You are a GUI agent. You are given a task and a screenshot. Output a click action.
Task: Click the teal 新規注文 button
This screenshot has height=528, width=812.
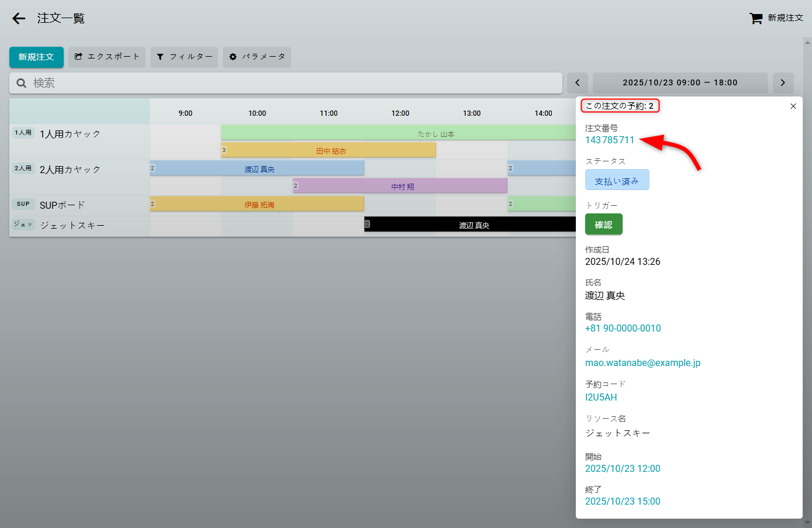pos(36,57)
